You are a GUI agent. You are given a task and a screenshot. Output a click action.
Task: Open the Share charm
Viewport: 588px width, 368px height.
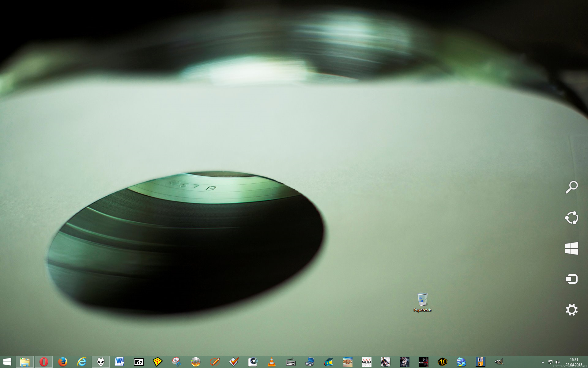(571, 218)
